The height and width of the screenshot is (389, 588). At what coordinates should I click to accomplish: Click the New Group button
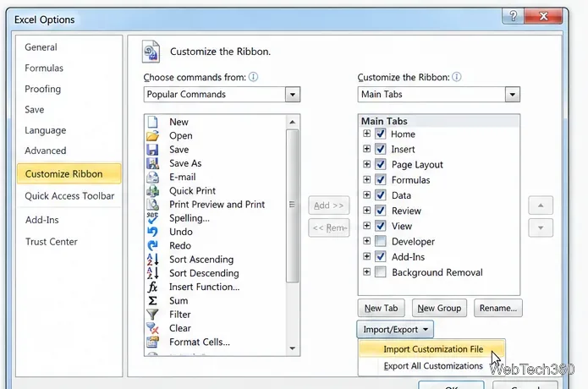[x=439, y=308]
